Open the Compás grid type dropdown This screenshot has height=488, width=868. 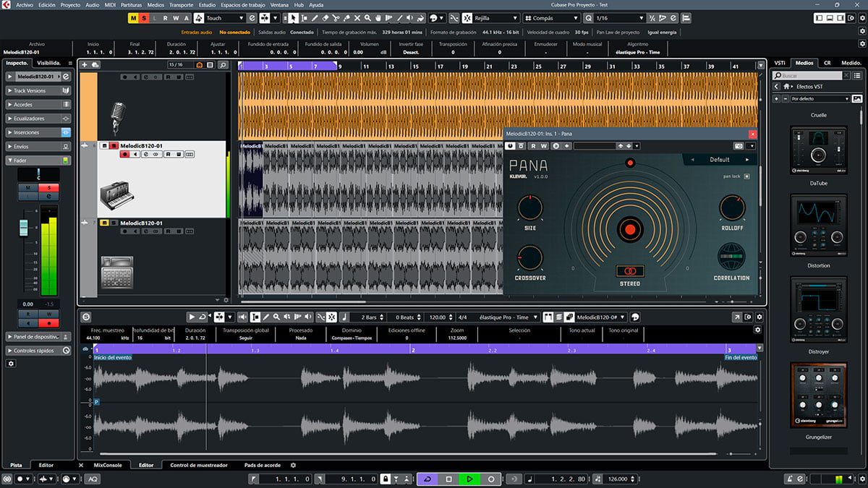[551, 17]
